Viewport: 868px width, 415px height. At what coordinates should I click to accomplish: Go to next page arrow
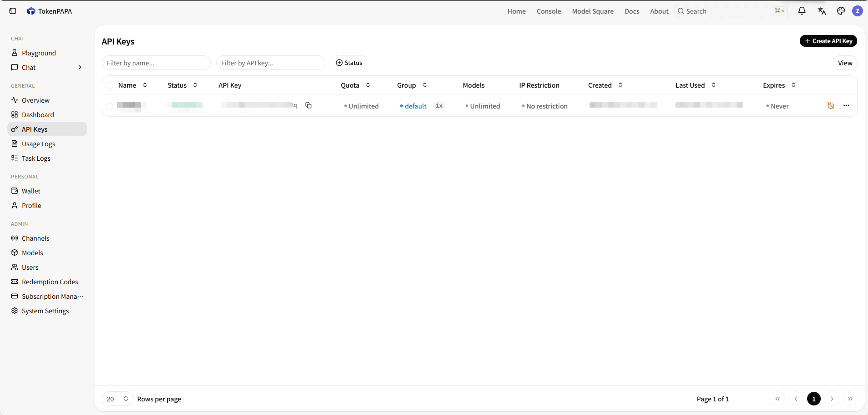pyautogui.click(x=832, y=399)
